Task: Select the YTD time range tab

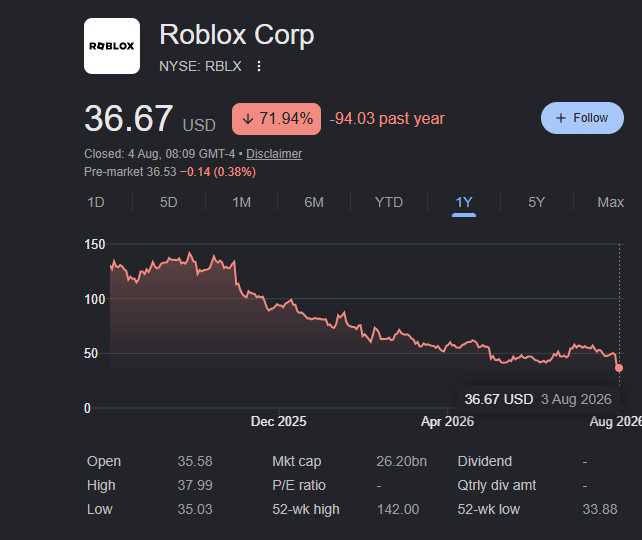Action: click(389, 202)
